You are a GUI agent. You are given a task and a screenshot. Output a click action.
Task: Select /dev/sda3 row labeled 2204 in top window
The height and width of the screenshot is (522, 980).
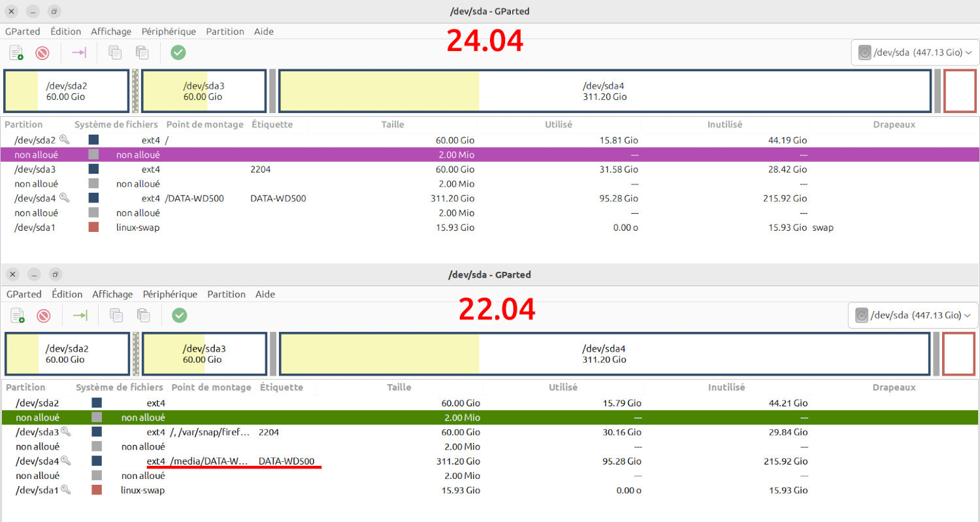[490, 169]
